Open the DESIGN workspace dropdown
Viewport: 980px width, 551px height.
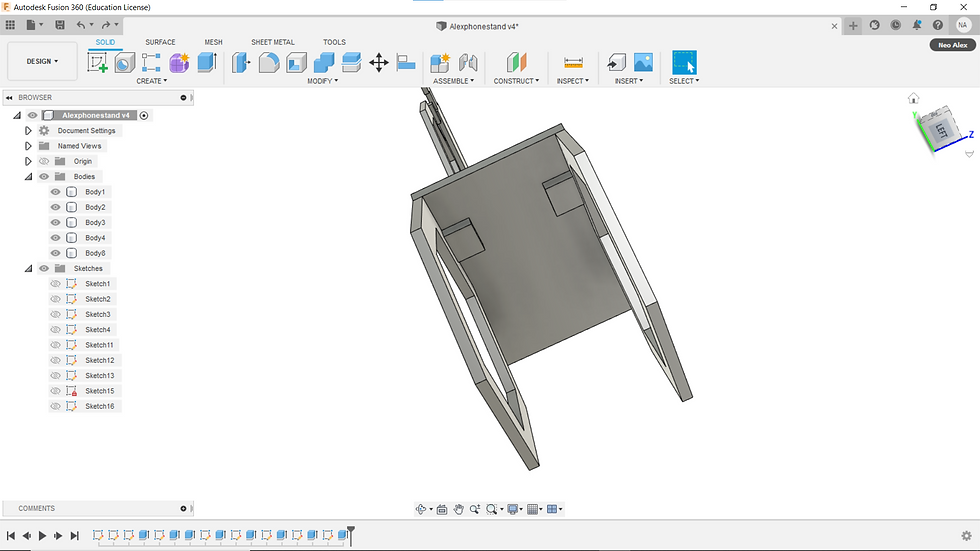click(42, 61)
